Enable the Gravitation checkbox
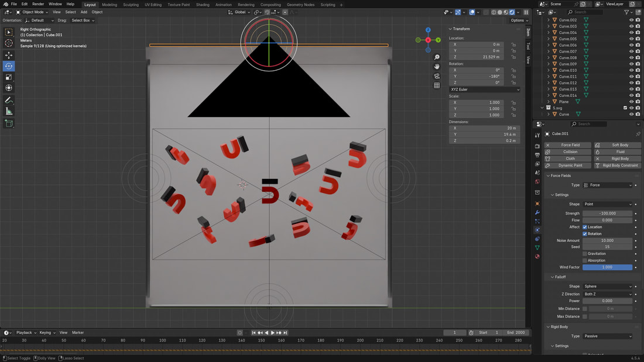Screen dimensions: 644x362 point(585,254)
